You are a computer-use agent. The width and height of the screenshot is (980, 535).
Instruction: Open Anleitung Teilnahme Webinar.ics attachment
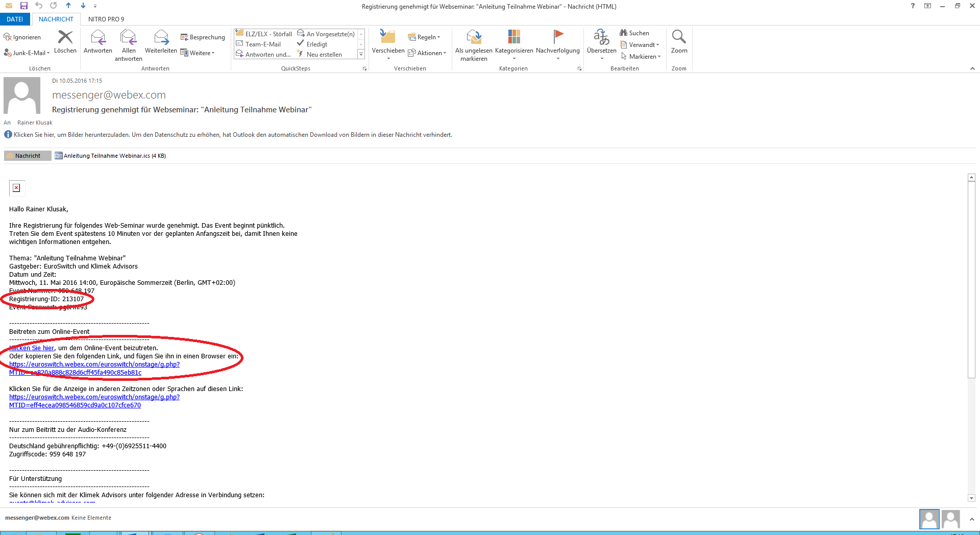tap(110, 156)
